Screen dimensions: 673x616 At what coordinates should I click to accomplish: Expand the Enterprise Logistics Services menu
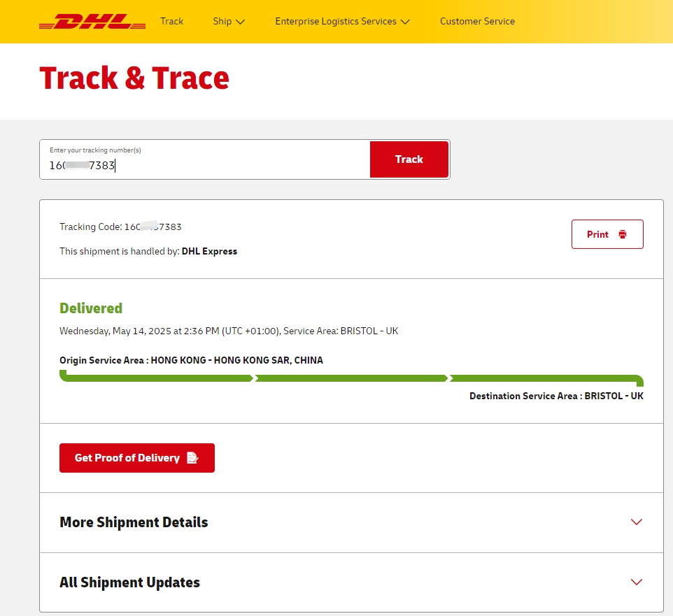[343, 22]
